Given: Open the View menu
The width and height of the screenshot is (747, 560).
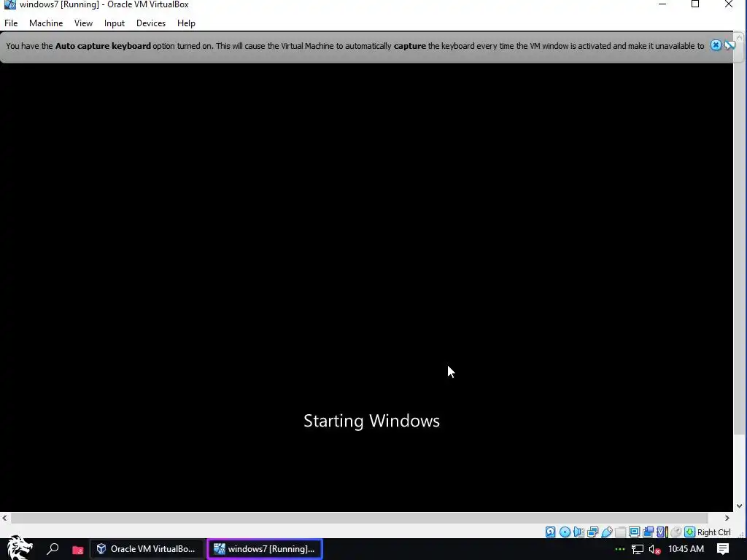Looking at the screenshot, I should tap(83, 23).
